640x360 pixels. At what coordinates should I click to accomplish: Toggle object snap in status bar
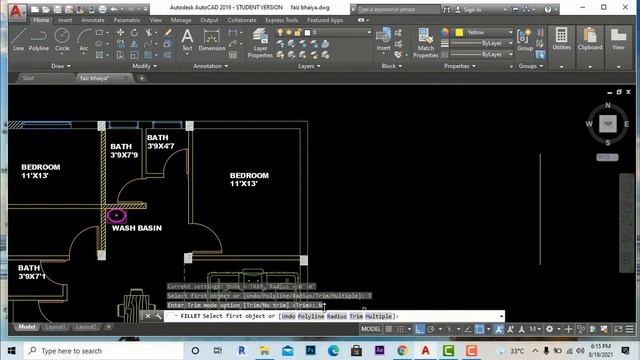point(480,329)
